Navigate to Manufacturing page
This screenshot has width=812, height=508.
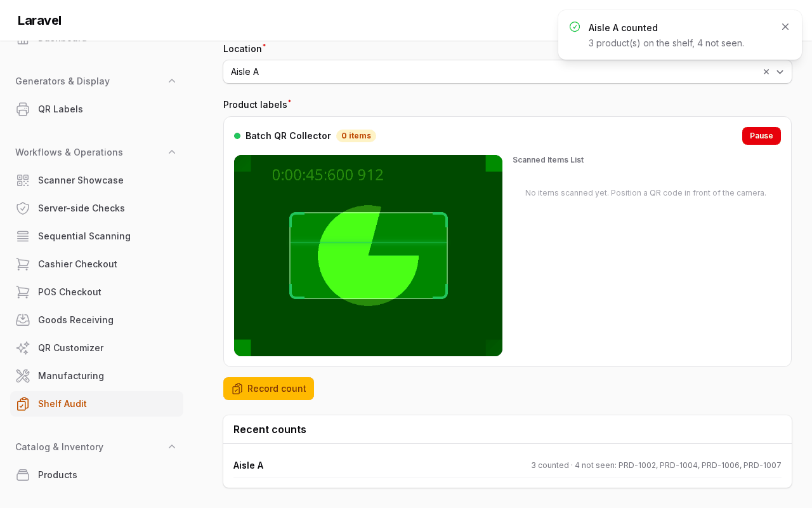96,376
